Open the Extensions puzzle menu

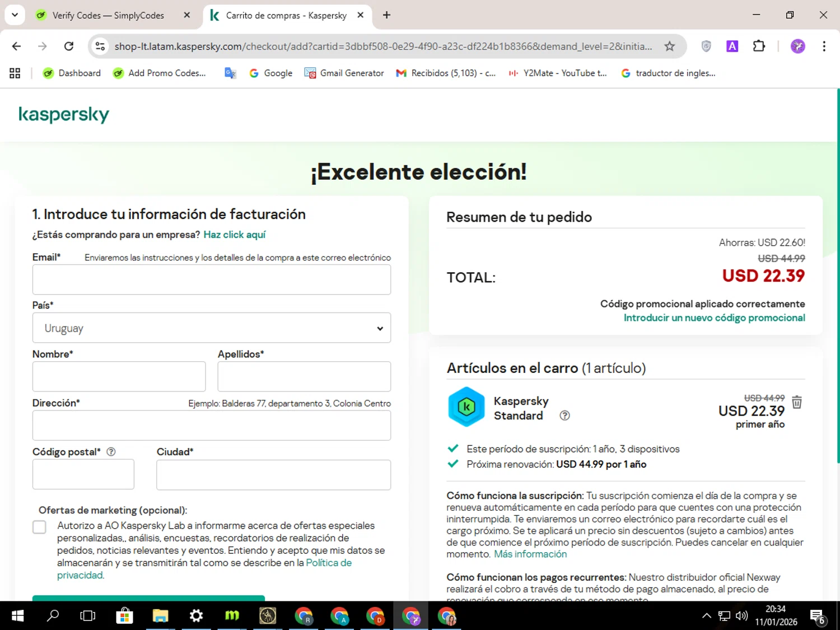click(x=759, y=46)
